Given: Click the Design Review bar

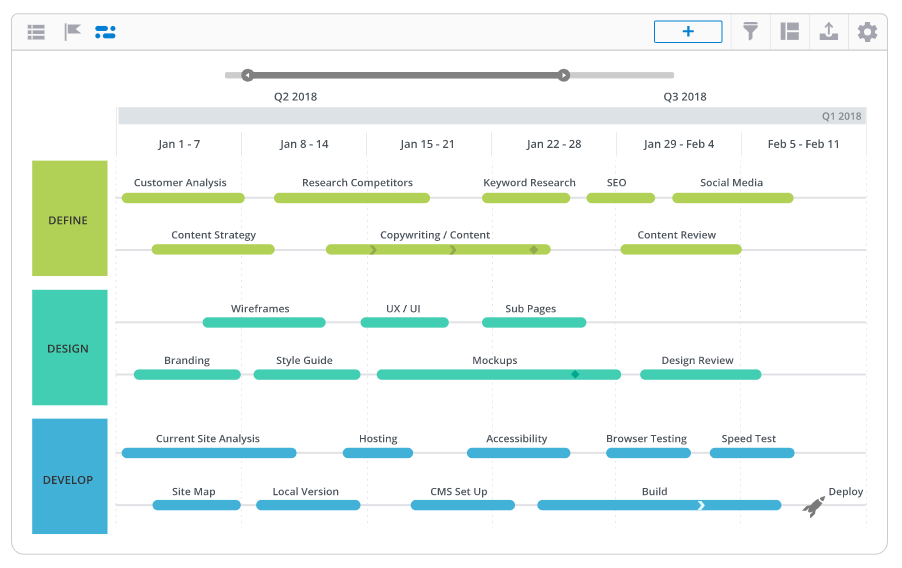Looking at the screenshot, I should click(x=701, y=375).
